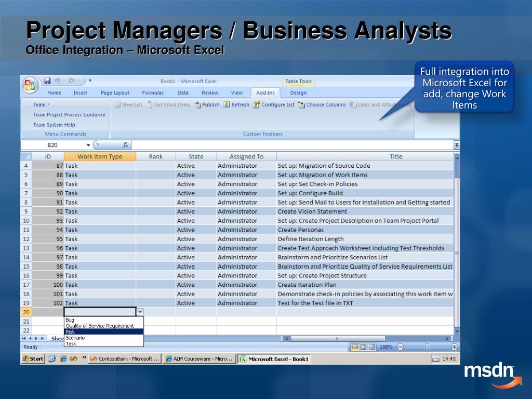Open the Home ribbon tab

[54, 92]
